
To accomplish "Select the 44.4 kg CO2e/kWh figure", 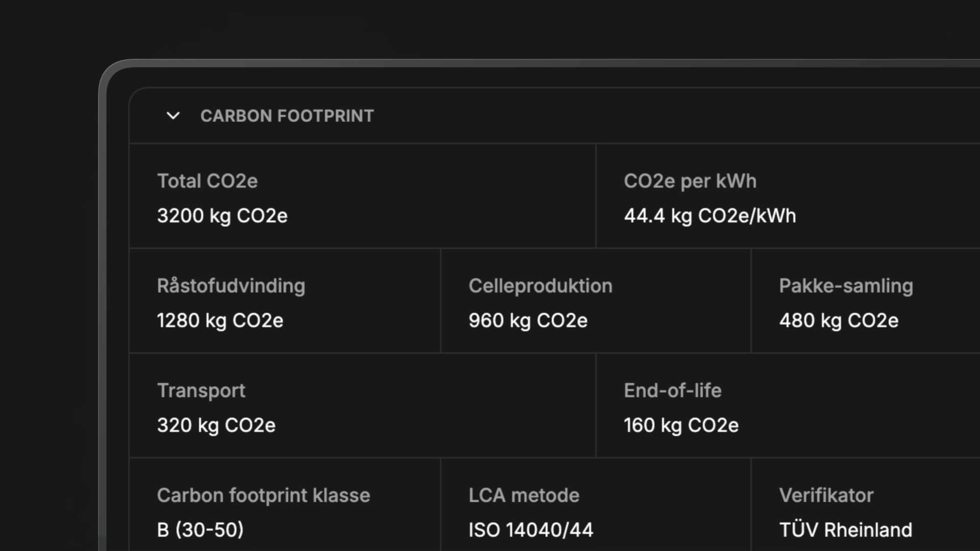I will click(x=710, y=215).
